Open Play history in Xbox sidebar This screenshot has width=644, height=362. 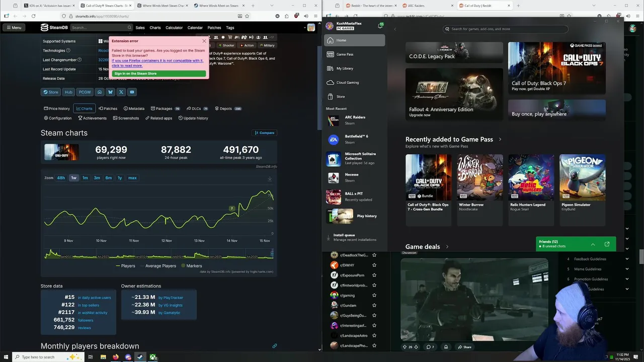355,216
